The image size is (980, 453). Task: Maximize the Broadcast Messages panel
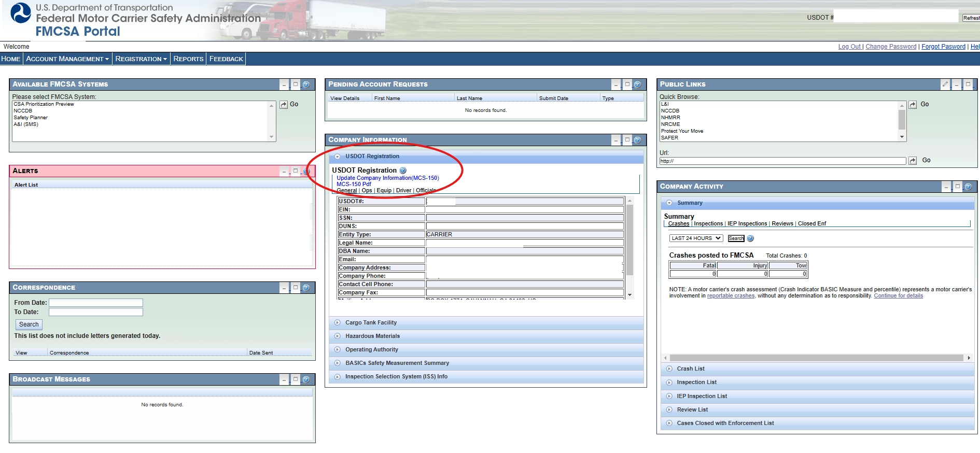click(295, 379)
